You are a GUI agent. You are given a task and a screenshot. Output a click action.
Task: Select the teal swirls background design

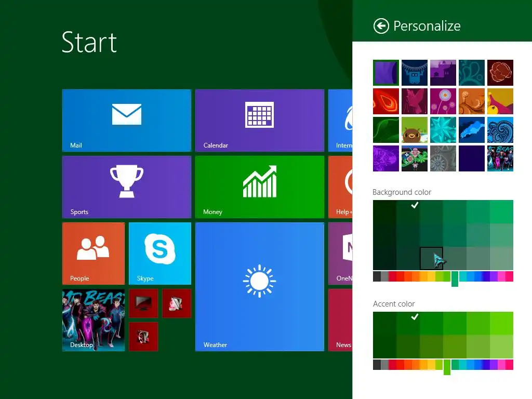pos(472,73)
